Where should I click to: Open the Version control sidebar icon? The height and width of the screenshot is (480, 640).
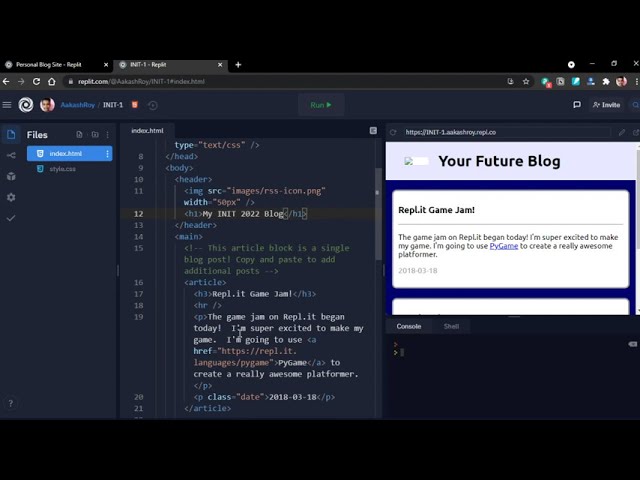11,156
